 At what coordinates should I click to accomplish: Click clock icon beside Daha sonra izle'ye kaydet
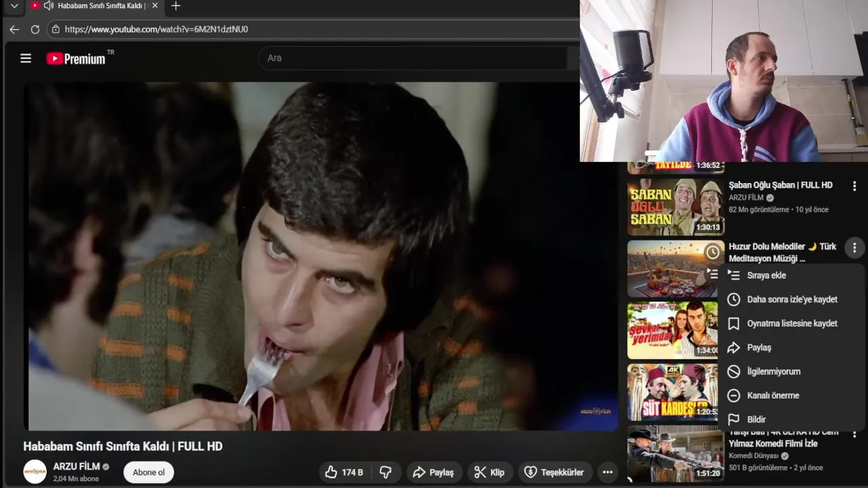point(733,300)
